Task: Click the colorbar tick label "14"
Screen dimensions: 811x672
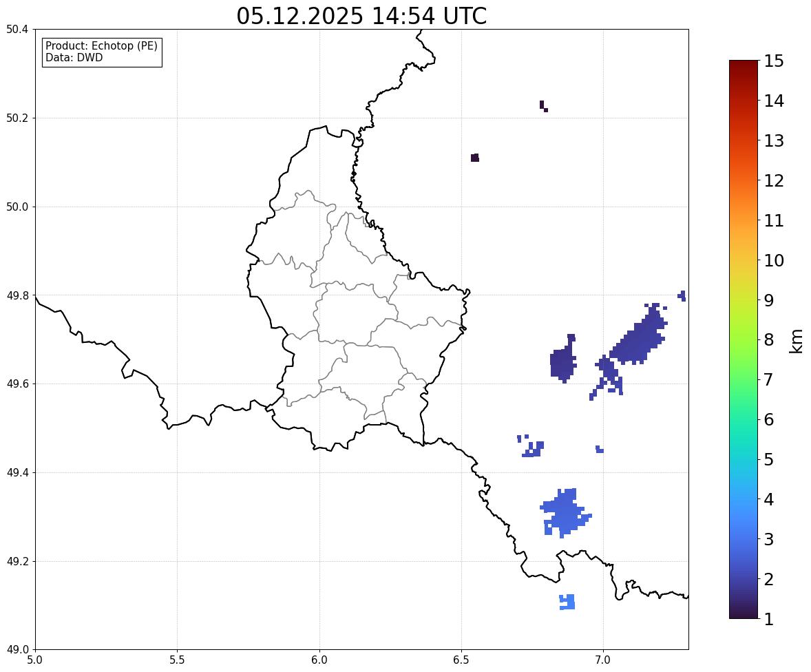Action: 774,101
